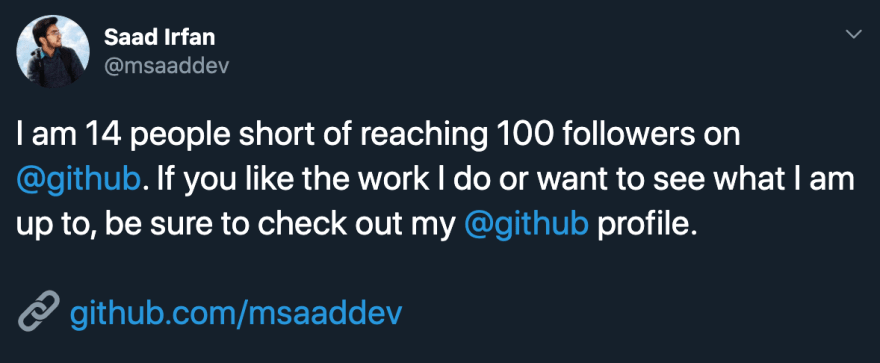Click the Saad Irfan display name
Viewport: 880px width, 363px height.
[x=159, y=38]
